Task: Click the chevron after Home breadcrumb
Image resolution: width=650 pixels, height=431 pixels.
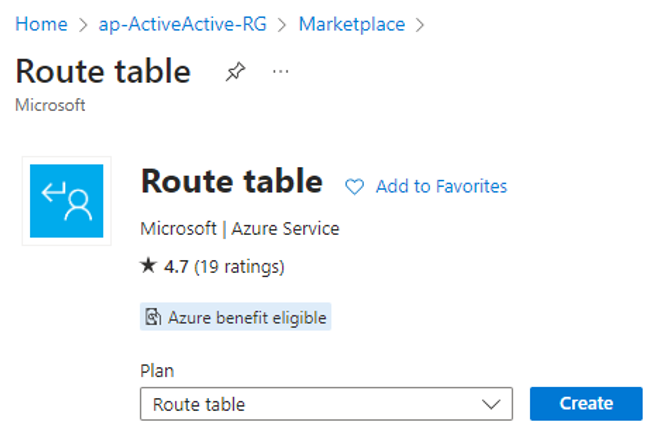Action: point(83,25)
